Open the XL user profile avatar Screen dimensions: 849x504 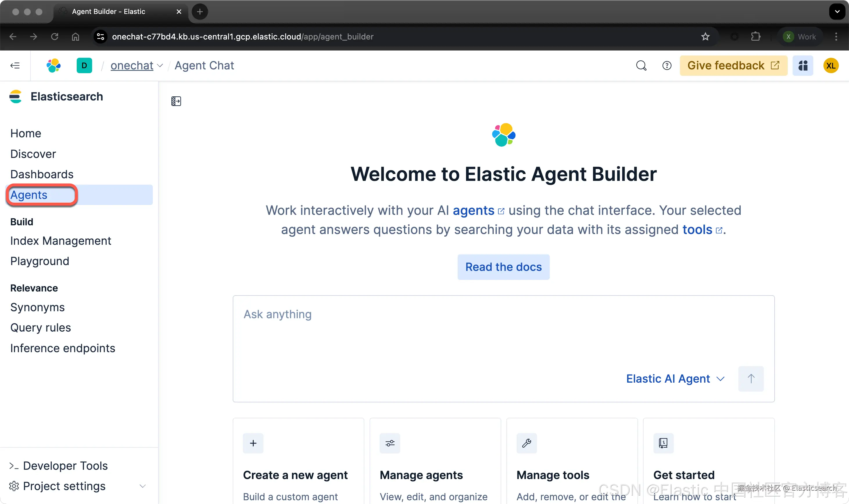click(831, 66)
